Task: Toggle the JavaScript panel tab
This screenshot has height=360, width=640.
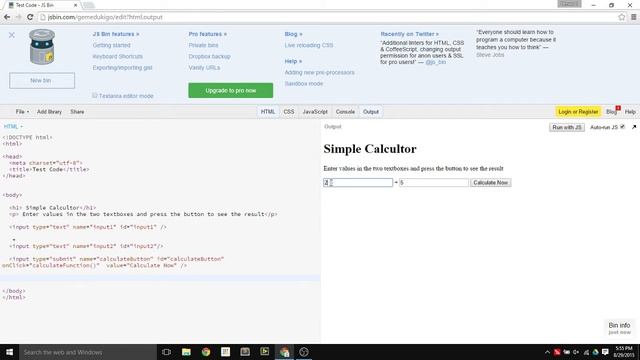Action: coord(315,112)
